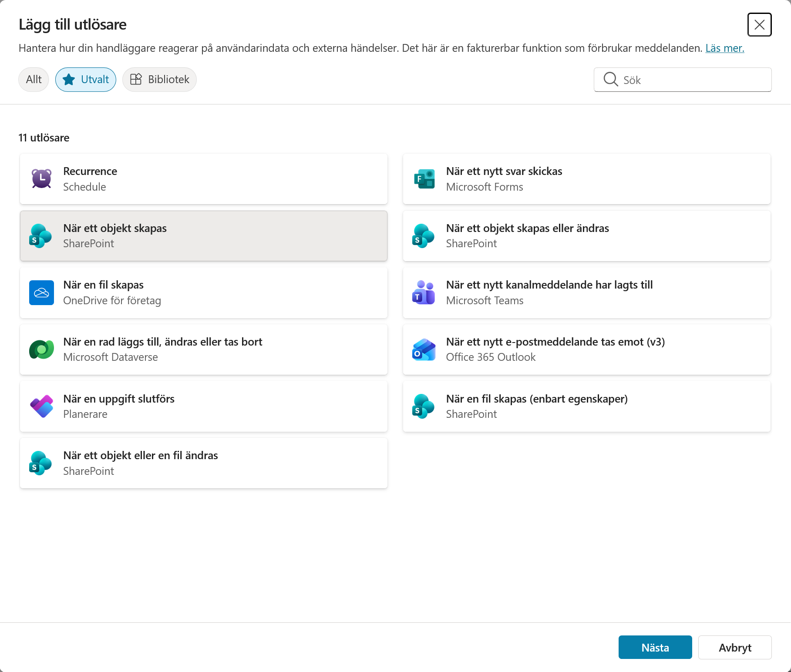791x672 pixels.
Task: Select 'När ett nytt e-postmeddelande tas emot (v3)'
Action: 555,342
